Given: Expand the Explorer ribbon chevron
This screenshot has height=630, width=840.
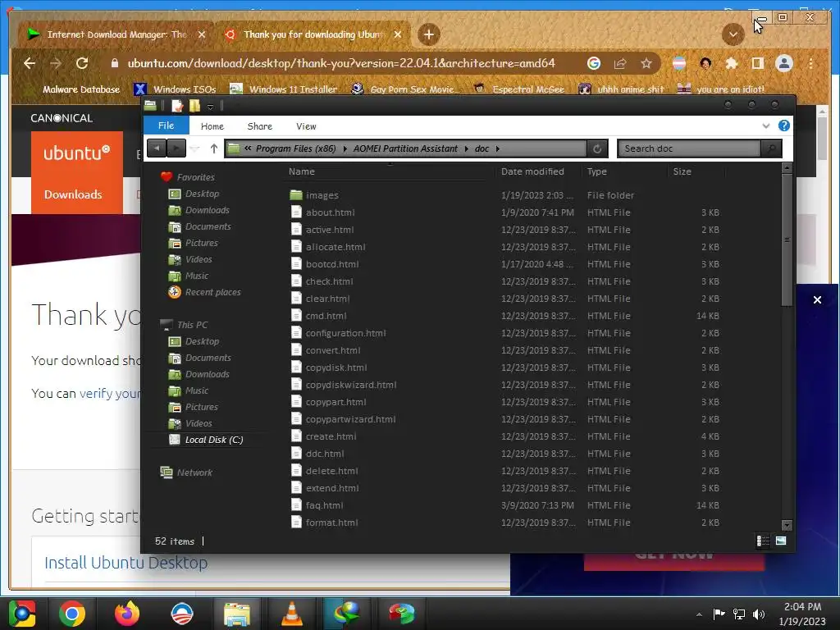Looking at the screenshot, I should click(765, 126).
